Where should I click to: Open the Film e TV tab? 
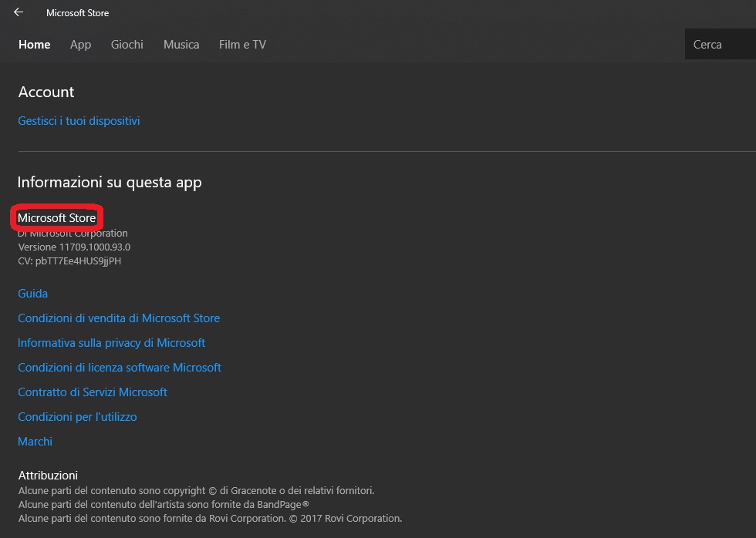click(242, 44)
